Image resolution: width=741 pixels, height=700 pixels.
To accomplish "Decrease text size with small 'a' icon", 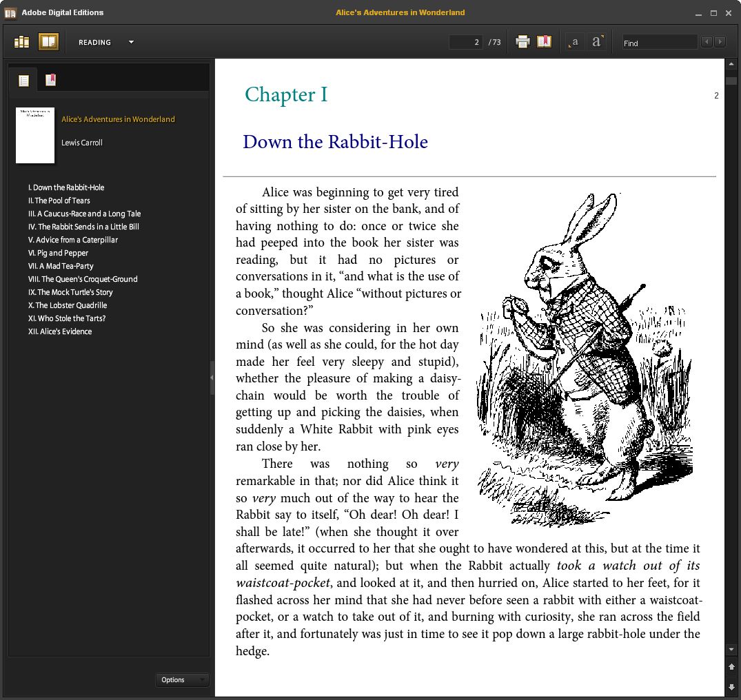I will 573,42.
